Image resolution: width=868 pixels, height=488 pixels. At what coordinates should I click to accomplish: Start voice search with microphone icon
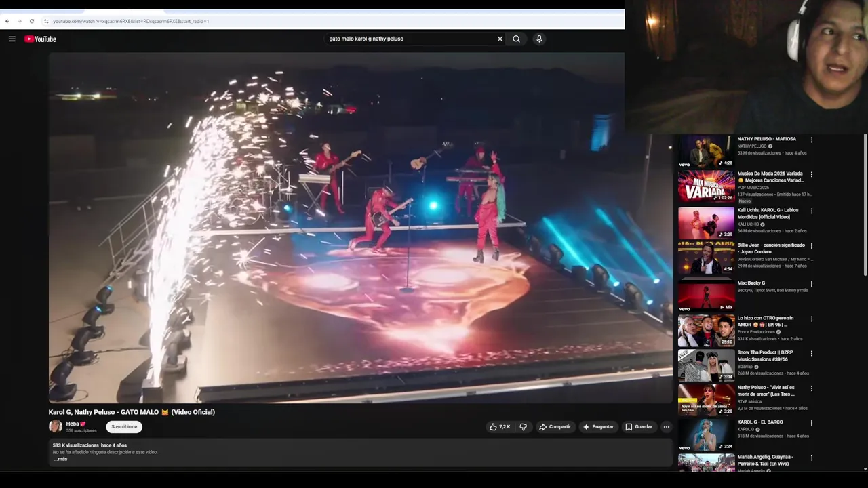click(x=539, y=39)
